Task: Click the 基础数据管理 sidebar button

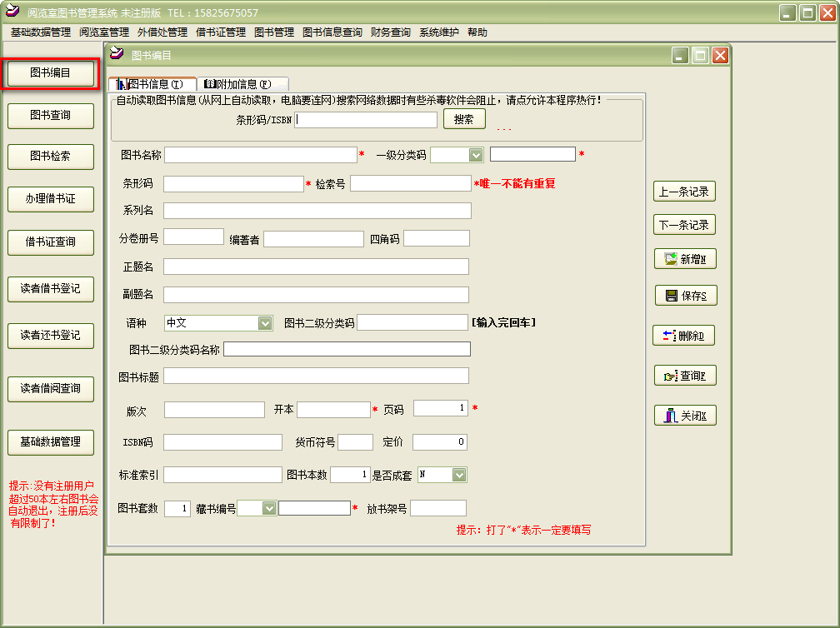Action: tap(50, 442)
